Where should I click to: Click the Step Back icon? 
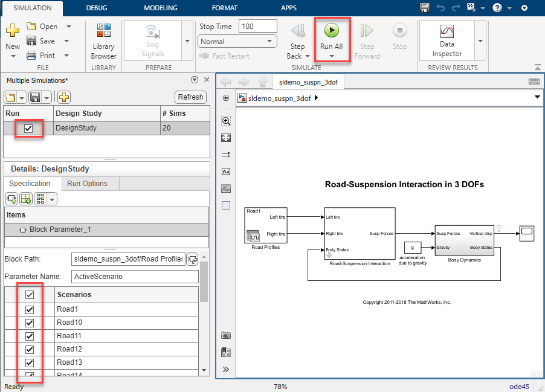point(297,31)
